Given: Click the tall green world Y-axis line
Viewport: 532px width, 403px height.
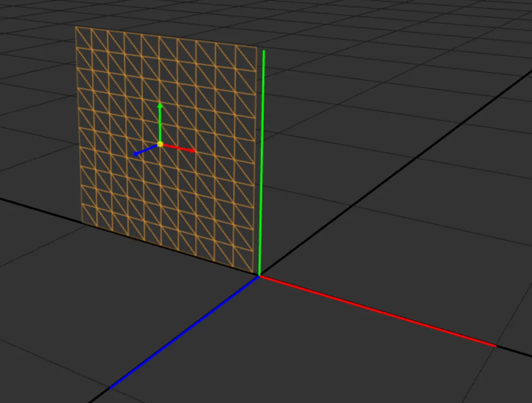Looking at the screenshot, I should [262, 163].
